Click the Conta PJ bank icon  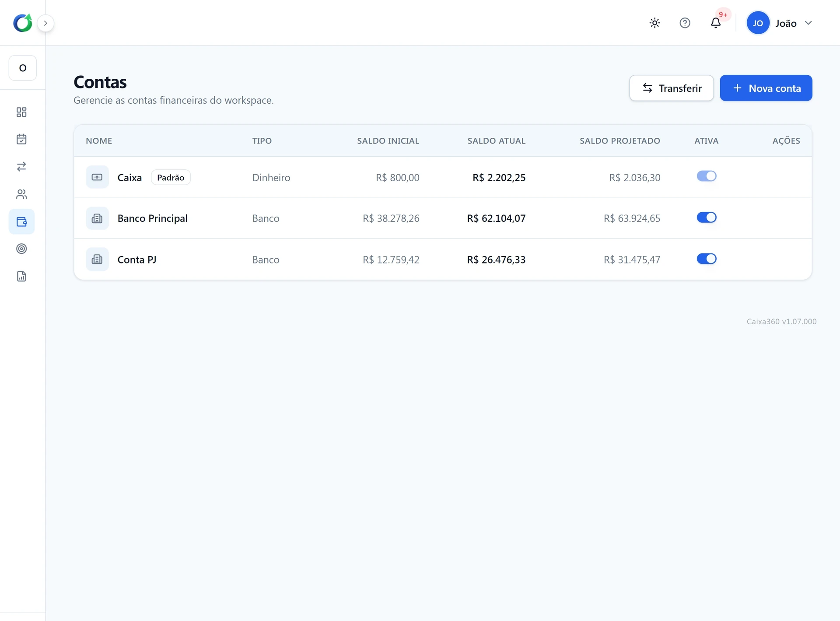point(97,260)
